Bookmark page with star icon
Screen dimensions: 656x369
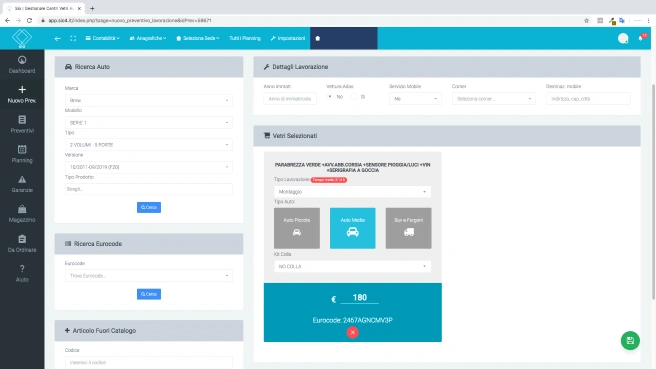[x=587, y=20]
